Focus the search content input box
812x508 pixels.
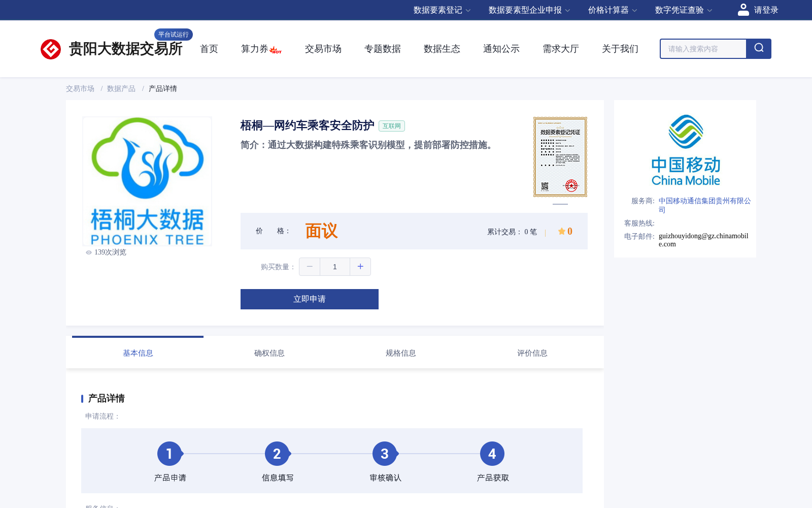pos(703,49)
